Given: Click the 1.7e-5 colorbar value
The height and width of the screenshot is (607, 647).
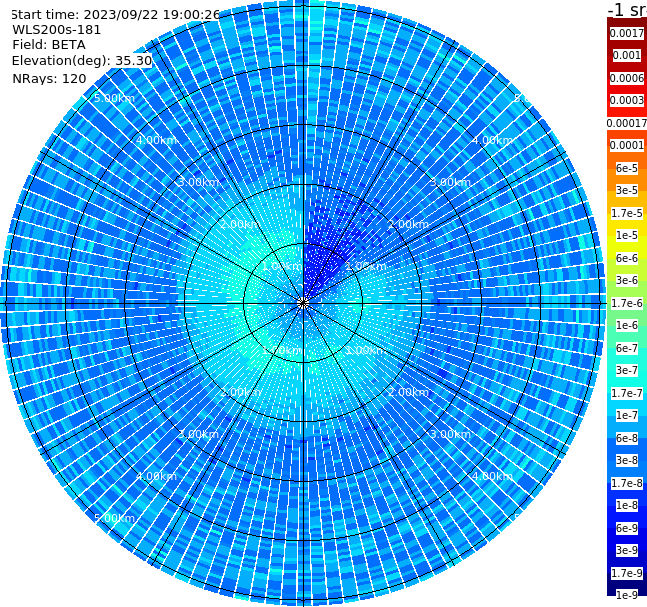Looking at the screenshot, I should point(627,213).
